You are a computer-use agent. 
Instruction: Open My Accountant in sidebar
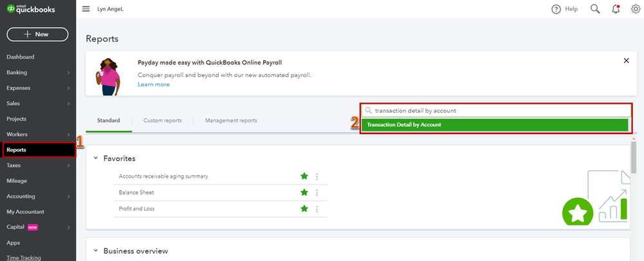(x=26, y=212)
